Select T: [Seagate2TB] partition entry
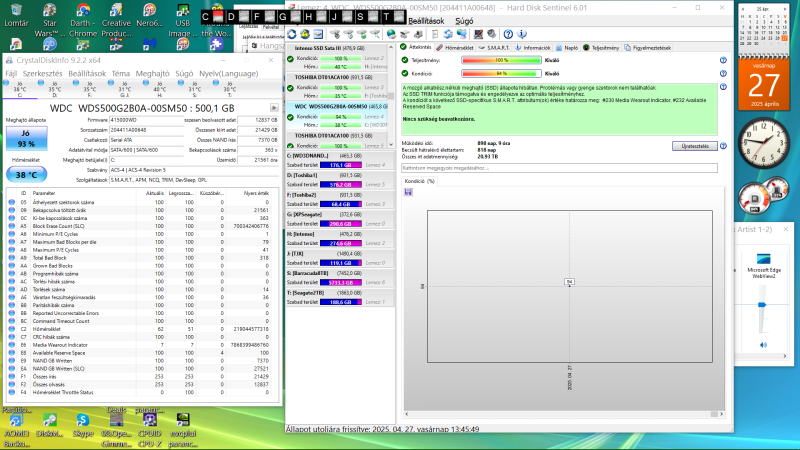Viewport: 800px width, 450px height. 340,297
